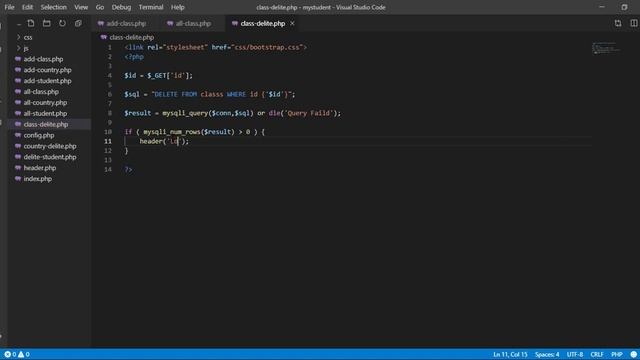Open the Help menu
The height and width of the screenshot is (360, 640).
(178, 7)
